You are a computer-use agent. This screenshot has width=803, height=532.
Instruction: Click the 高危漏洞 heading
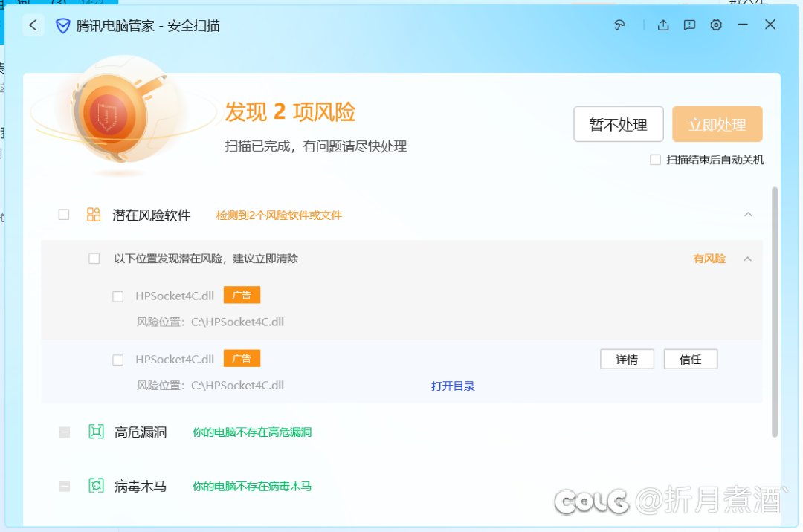pyautogui.click(x=141, y=432)
